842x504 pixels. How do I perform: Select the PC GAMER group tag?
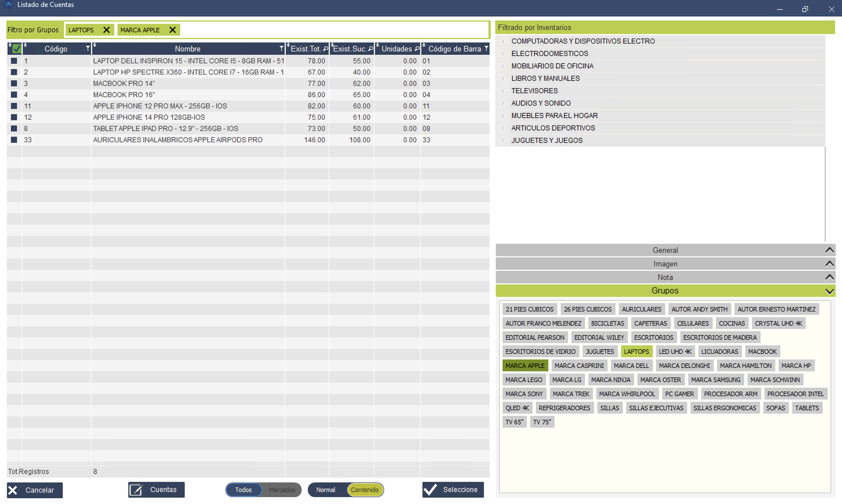[x=679, y=394]
